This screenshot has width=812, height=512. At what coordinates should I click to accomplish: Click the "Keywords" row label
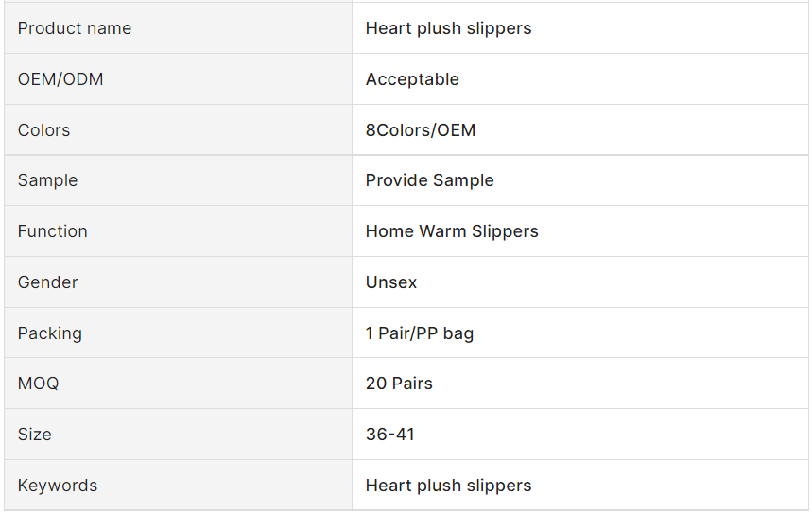click(57, 486)
